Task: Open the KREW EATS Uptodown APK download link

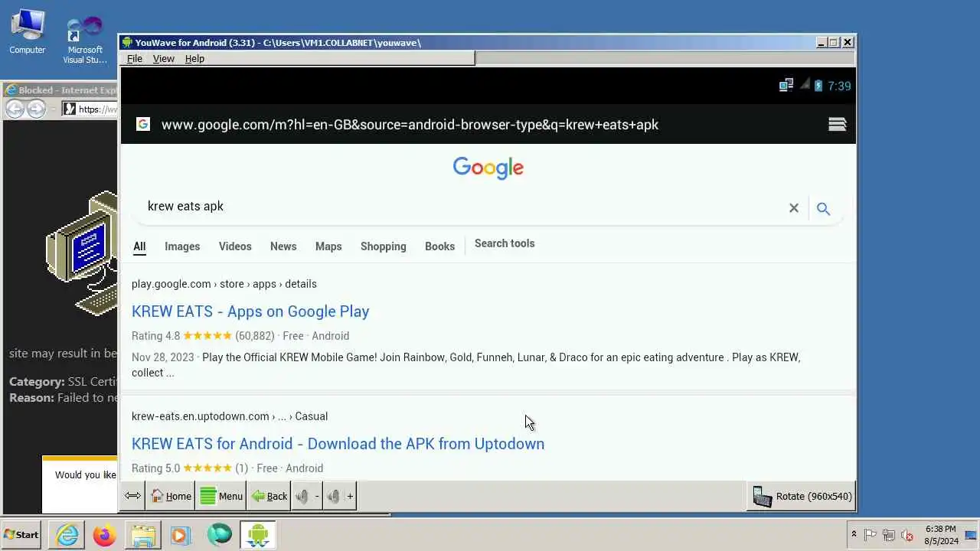Action: pyautogui.click(x=338, y=444)
